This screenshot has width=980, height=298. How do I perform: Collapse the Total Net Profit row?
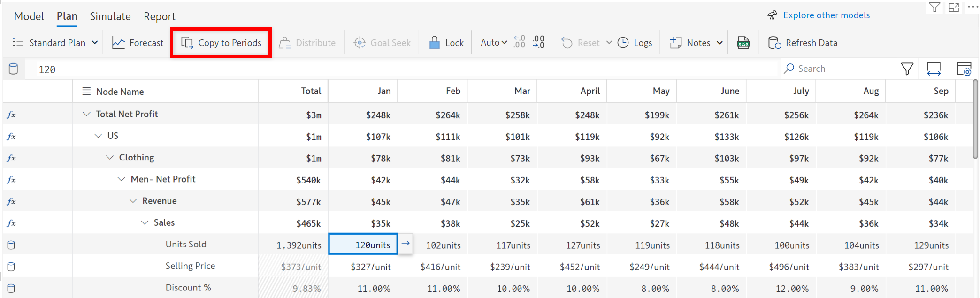pyautogui.click(x=86, y=114)
